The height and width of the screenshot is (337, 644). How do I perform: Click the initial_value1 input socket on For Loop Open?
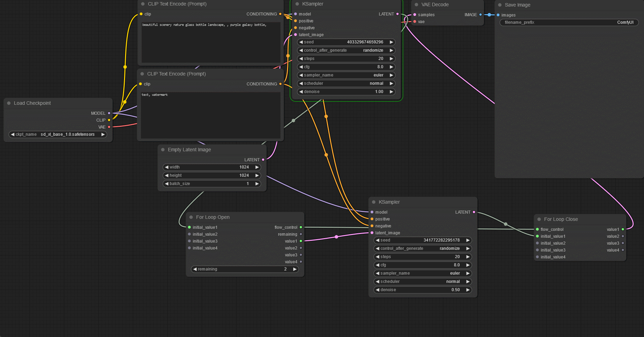[x=190, y=227]
